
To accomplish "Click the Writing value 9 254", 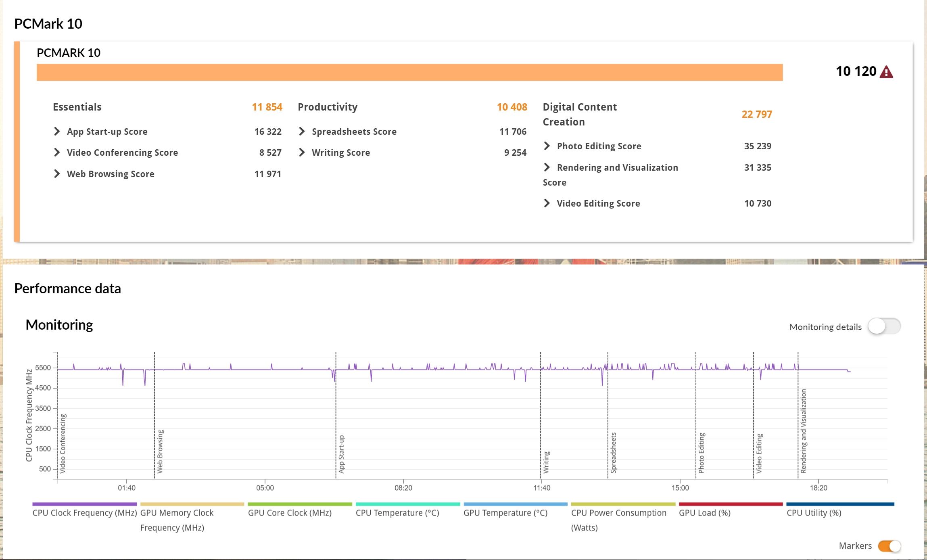I will (515, 153).
